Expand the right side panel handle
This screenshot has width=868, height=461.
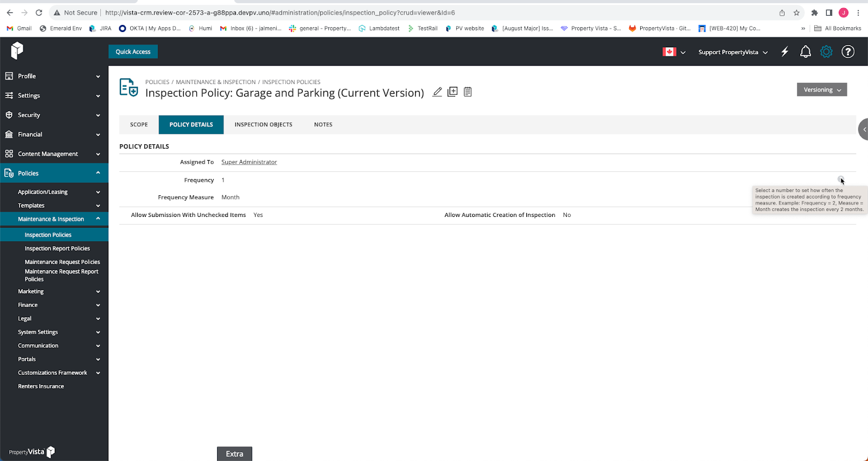click(x=864, y=129)
